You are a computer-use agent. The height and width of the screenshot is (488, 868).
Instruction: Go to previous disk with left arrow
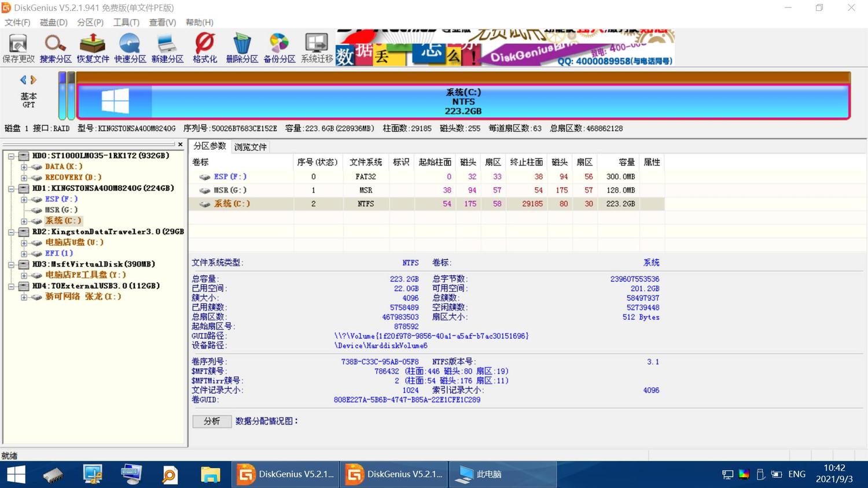pos(23,80)
